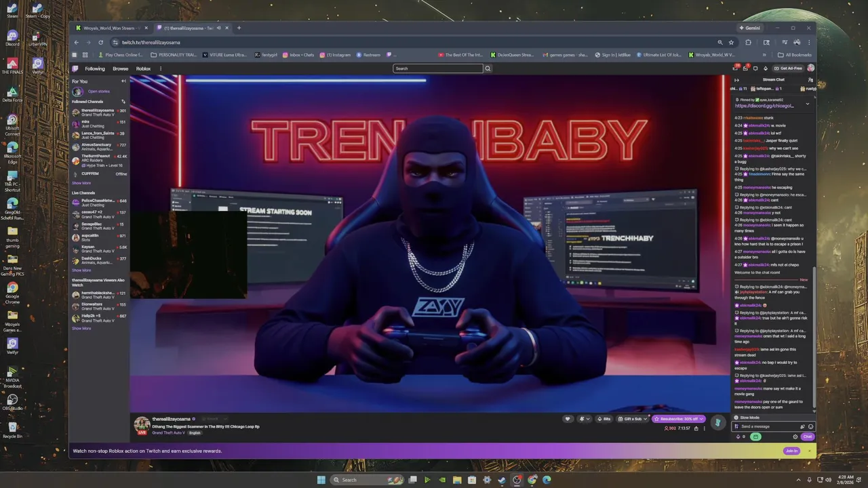
Task: Open Discord desktop shortcut
Action: point(12,38)
